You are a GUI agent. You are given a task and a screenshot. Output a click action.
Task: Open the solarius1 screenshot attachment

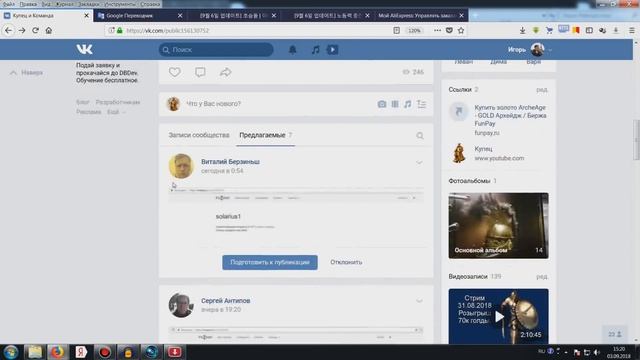pos(296,217)
